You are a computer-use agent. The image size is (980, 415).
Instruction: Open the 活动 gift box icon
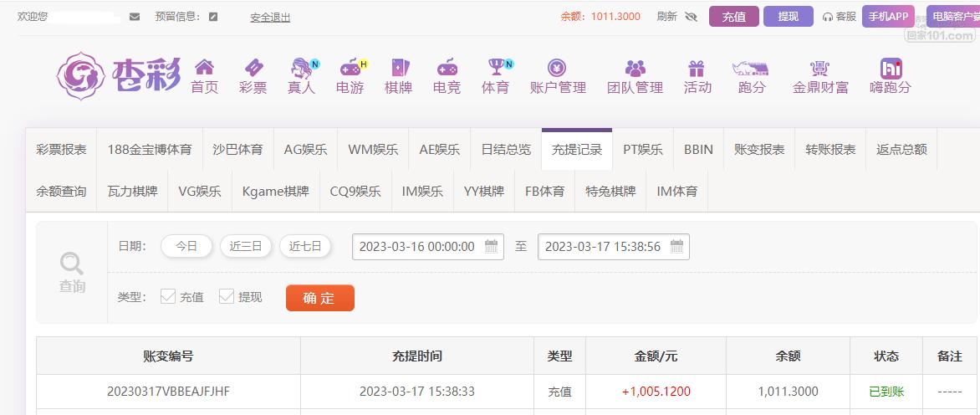point(697,69)
